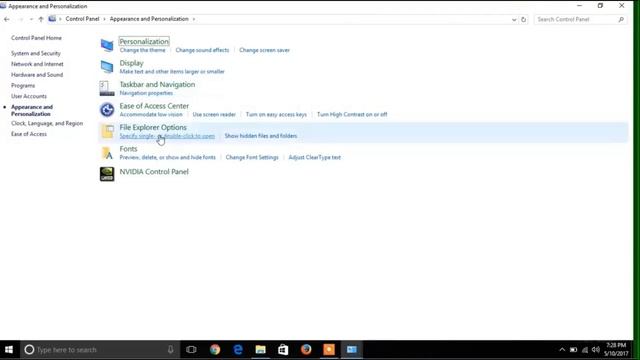Open Task View from taskbar

191,350
